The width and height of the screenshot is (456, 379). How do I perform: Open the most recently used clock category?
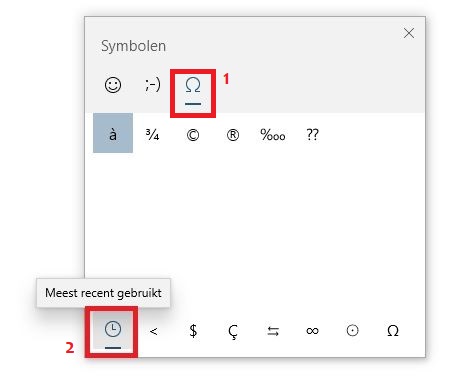click(113, 331)
